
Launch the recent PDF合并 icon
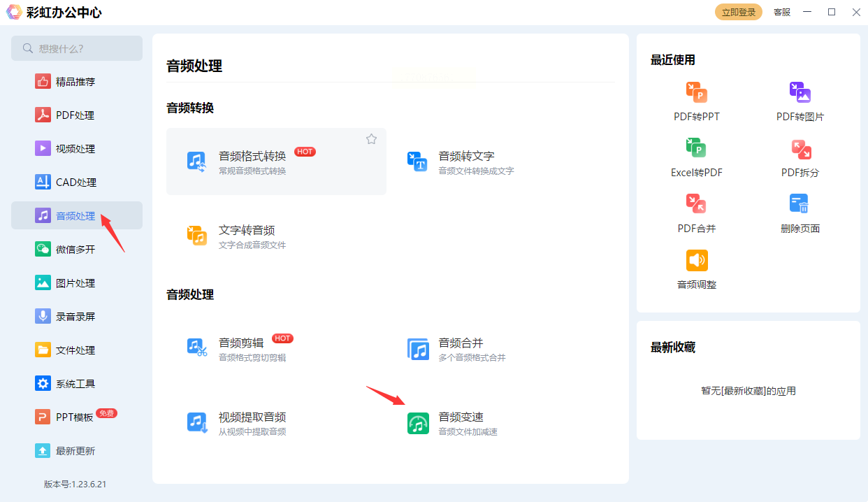click(x=697, y=204)
